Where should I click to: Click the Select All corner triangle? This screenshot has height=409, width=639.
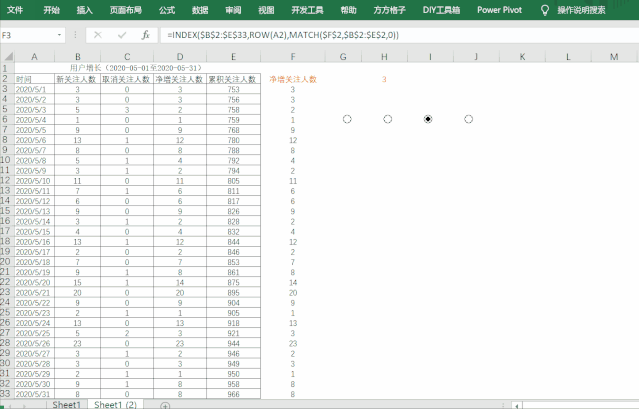8,56
